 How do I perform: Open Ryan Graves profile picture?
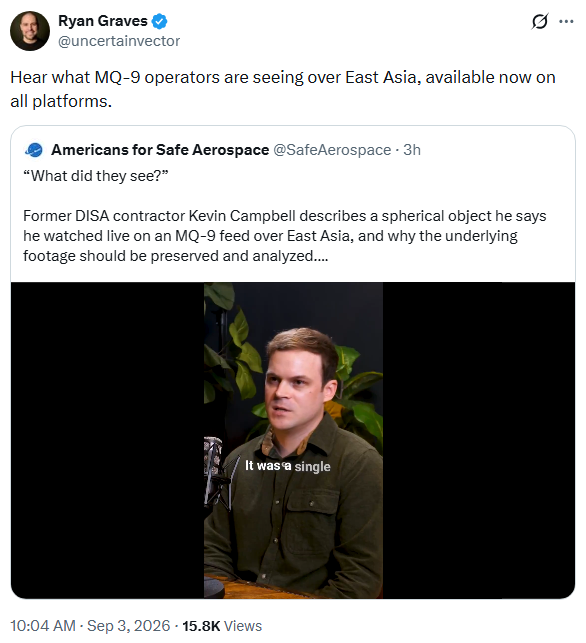click(x=30, y=31)
